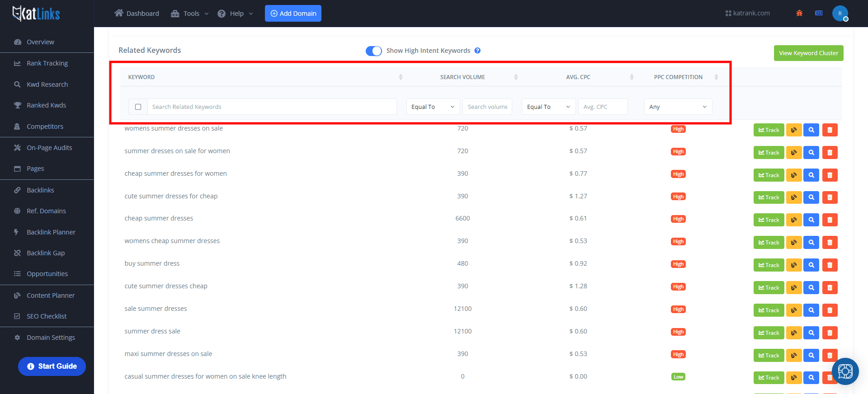Search icon for casual summer dresses knee length row

click(811, 378)
